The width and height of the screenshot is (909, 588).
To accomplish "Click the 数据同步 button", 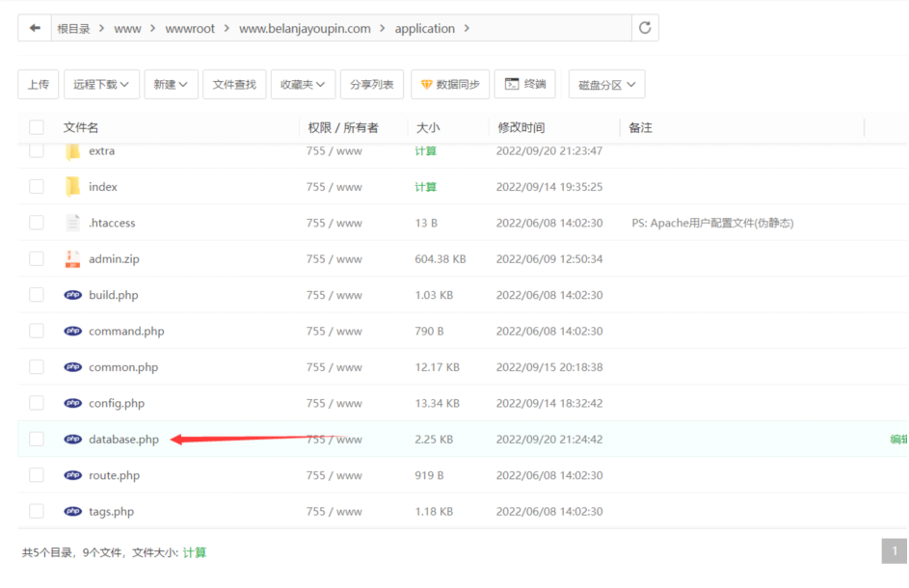I will [x=450, y=85].
